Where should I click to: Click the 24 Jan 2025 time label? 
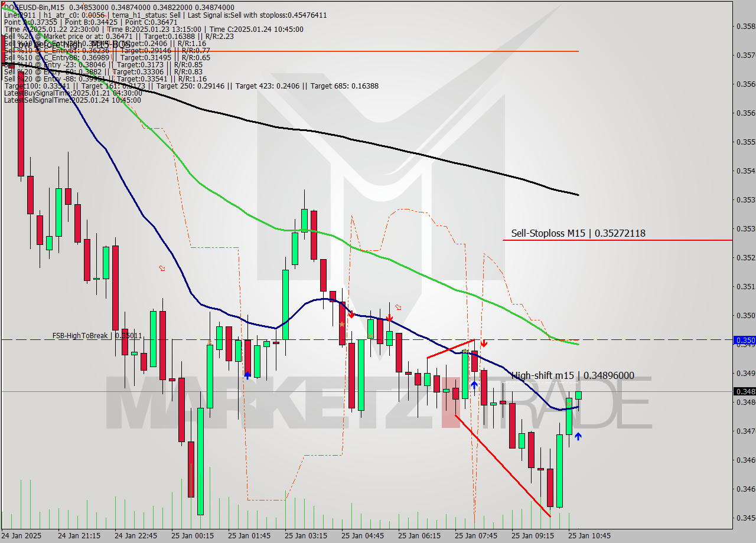[x=22, y=536]
